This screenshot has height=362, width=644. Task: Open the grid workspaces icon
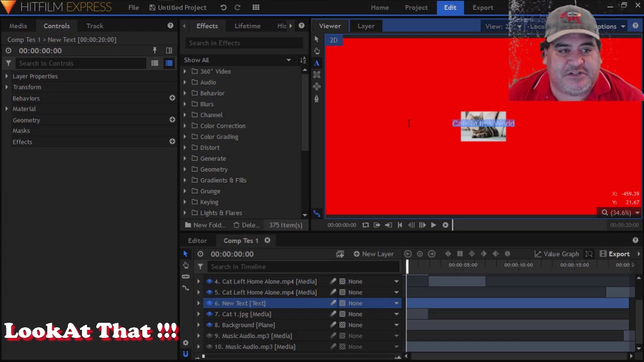coord(256,8)
